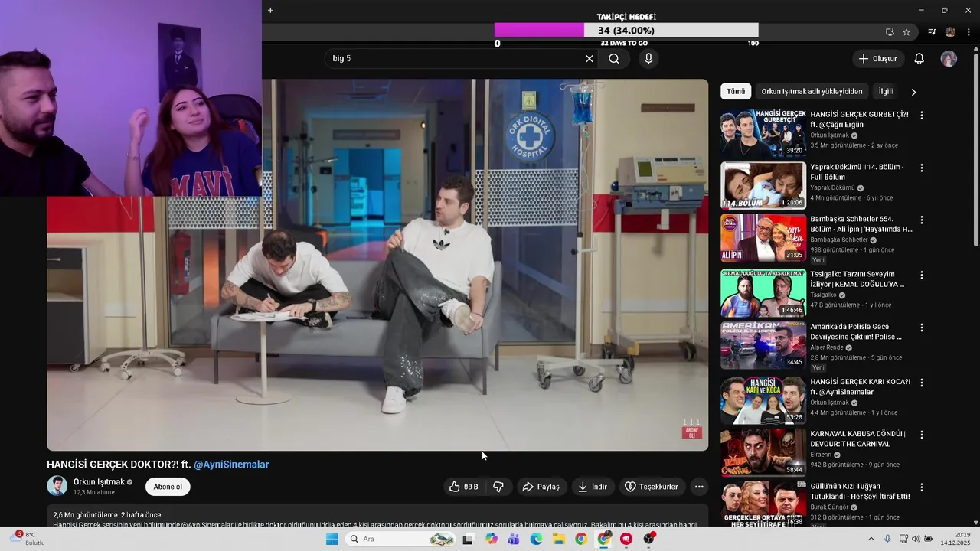Image resolution: width=980 pixels, height=551 pixels.
Task: Click the taskbar Ara search box
Action: (400, 539)
